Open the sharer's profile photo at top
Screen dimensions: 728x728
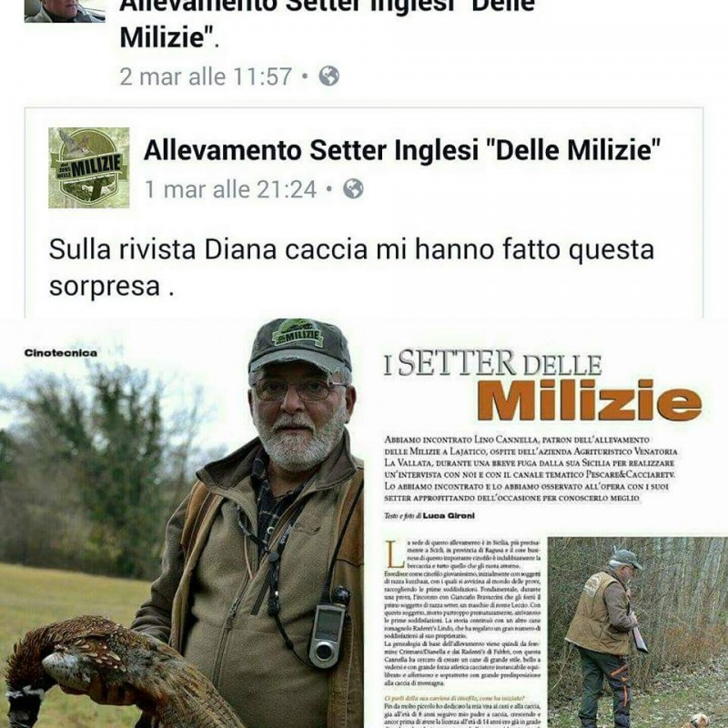(x=65, y=11)
